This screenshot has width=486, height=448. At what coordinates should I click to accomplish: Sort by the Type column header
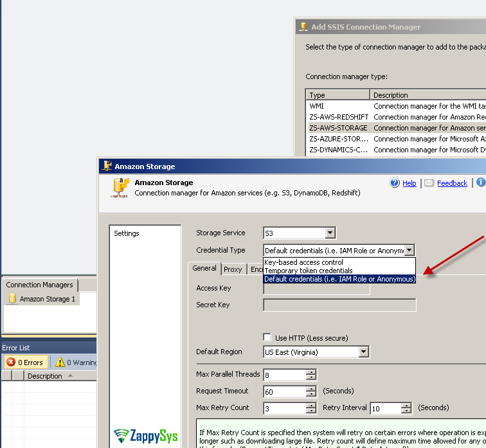pos(338,94)
